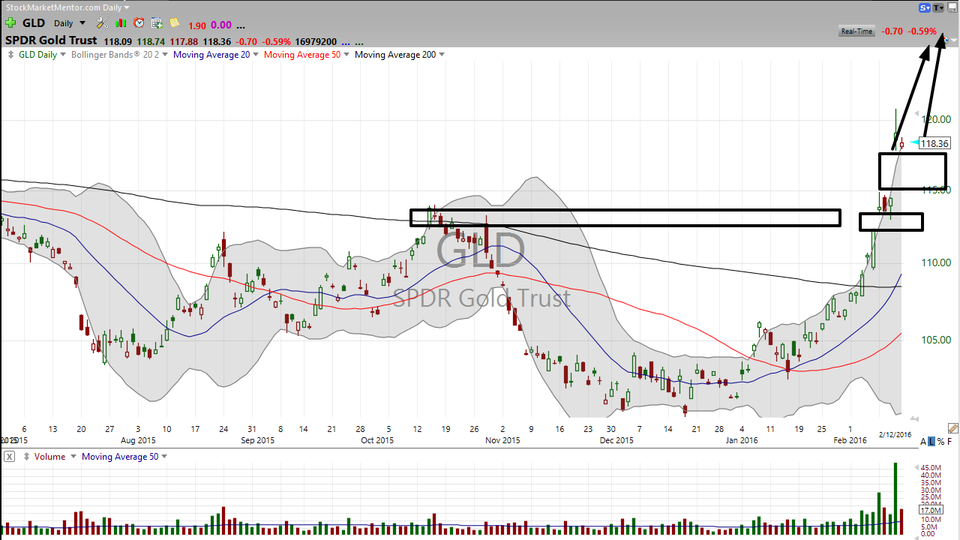Open the alarm clock alert icon
Image resolution: width=960 pixels, height=540 pixels.
138,22
